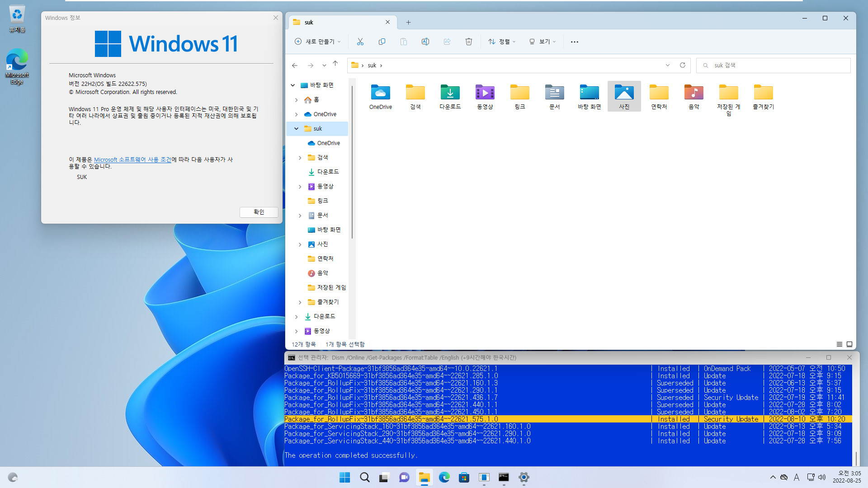This screenshot has width=868, height=488.
Task: Select the 바탕 화면 folder in file pane
Action: [x=589, y=97]
